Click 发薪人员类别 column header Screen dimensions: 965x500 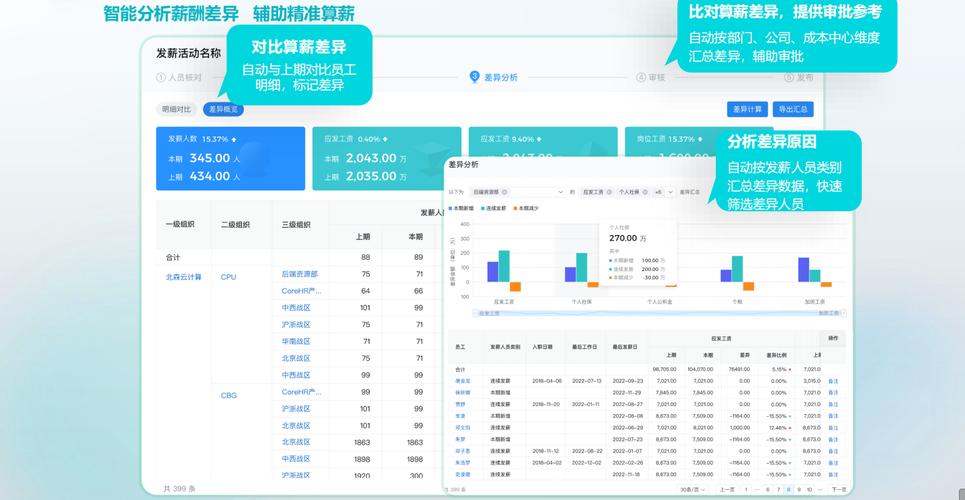pyautogui.click(x=505, y=347)
